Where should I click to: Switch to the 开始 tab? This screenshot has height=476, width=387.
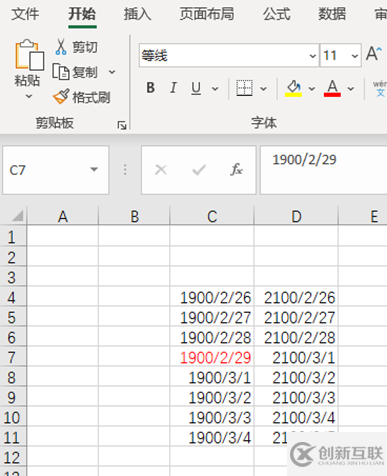pyautogui.click(x=82, y=14)
